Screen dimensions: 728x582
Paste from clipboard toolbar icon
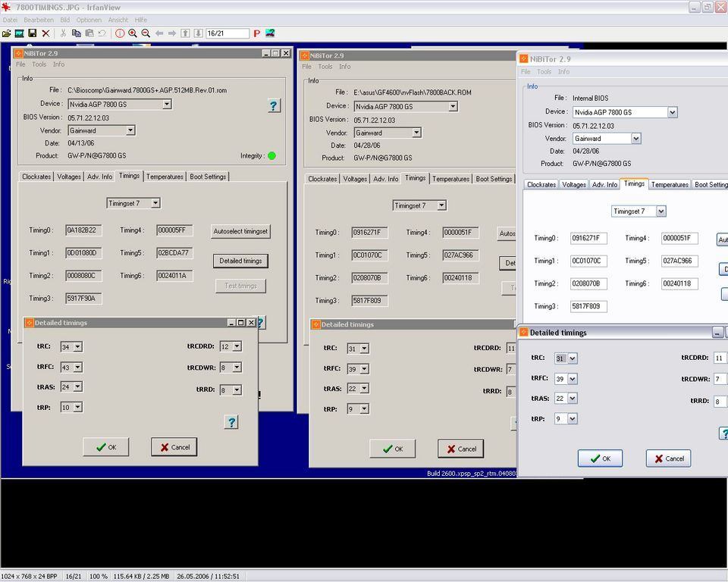89,33
